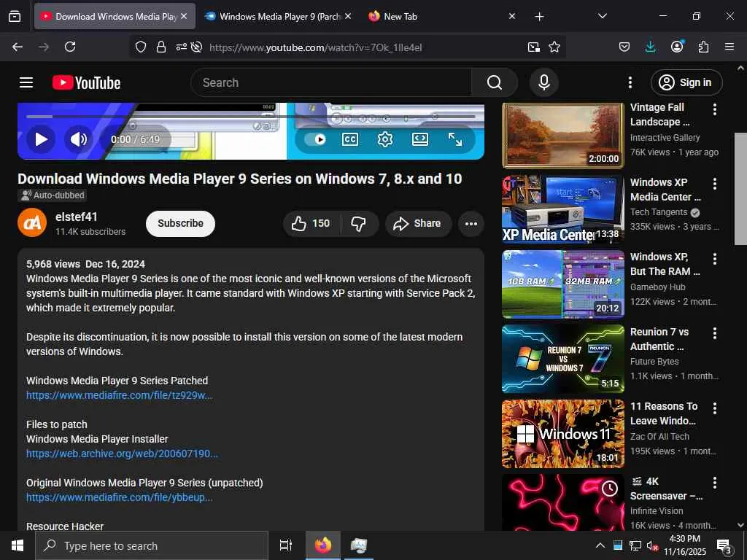Save the page to Pocket
This screenshot has height=560, width=747.
pos(624,47)
